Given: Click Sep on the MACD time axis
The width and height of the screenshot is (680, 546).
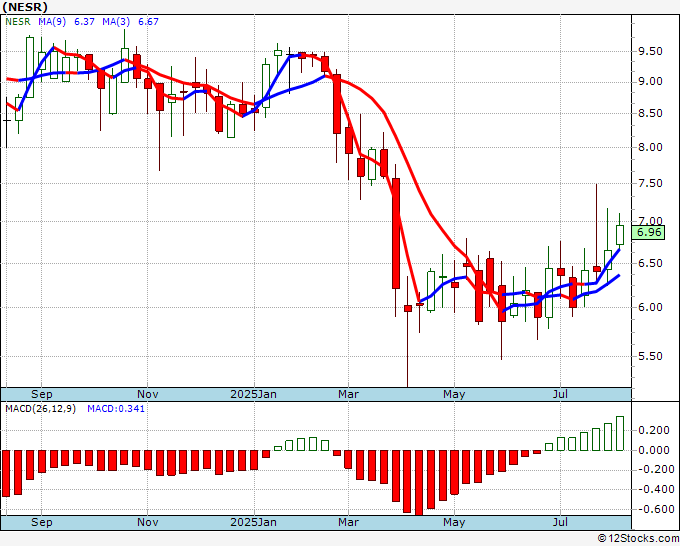Looking at the screenshot, I should tap(42, 522).
